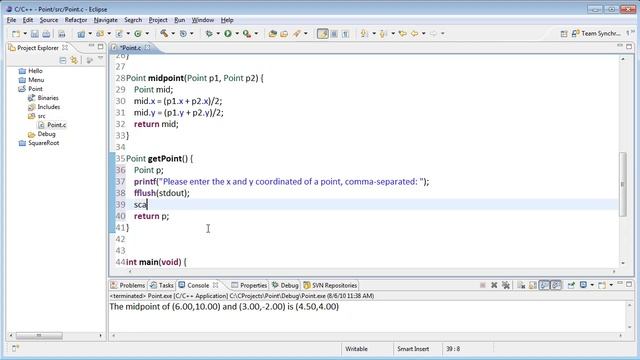Image resolution: width=640 pixels, height=360 pixels.
Task: Open the Build hammer dropdown arrow
Action: pyautogui.click(x=173, y=34)
